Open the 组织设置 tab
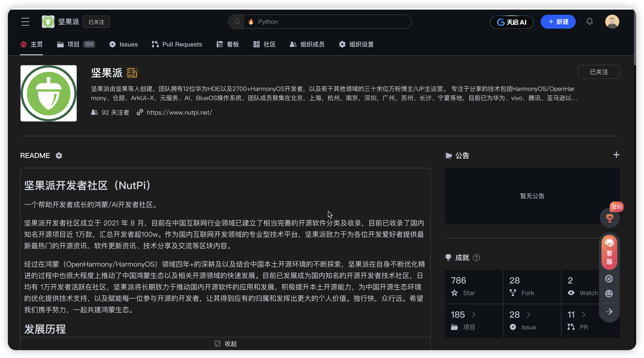 (356, 44)
